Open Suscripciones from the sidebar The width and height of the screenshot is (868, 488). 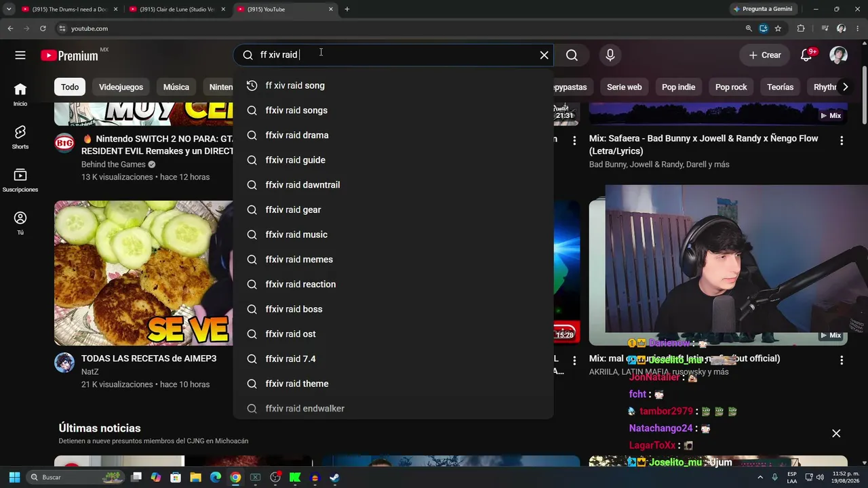pyautogui.click(x=20, y=180)
